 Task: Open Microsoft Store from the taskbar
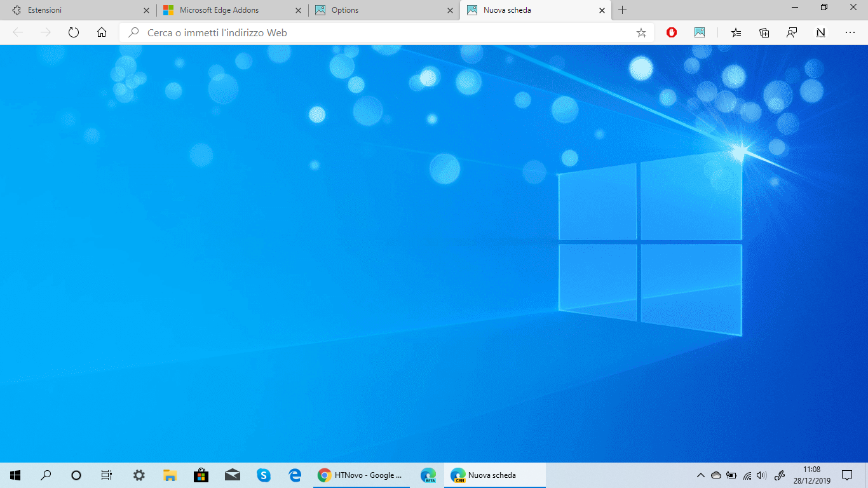[x=201, y=475]
